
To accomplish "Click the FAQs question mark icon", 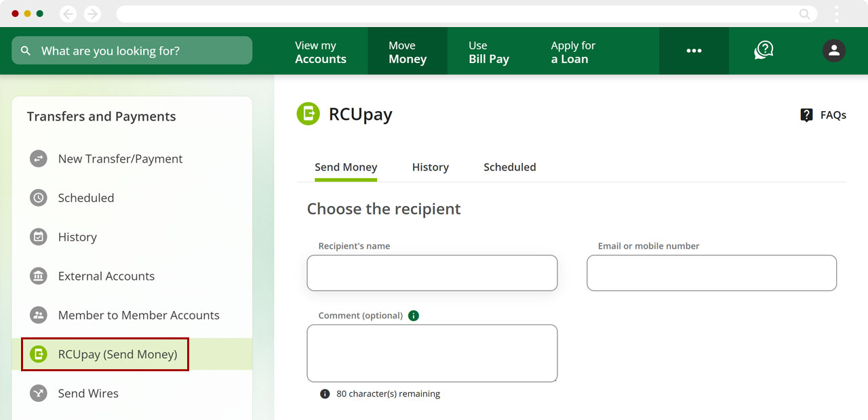I will (x=806, y=115).
